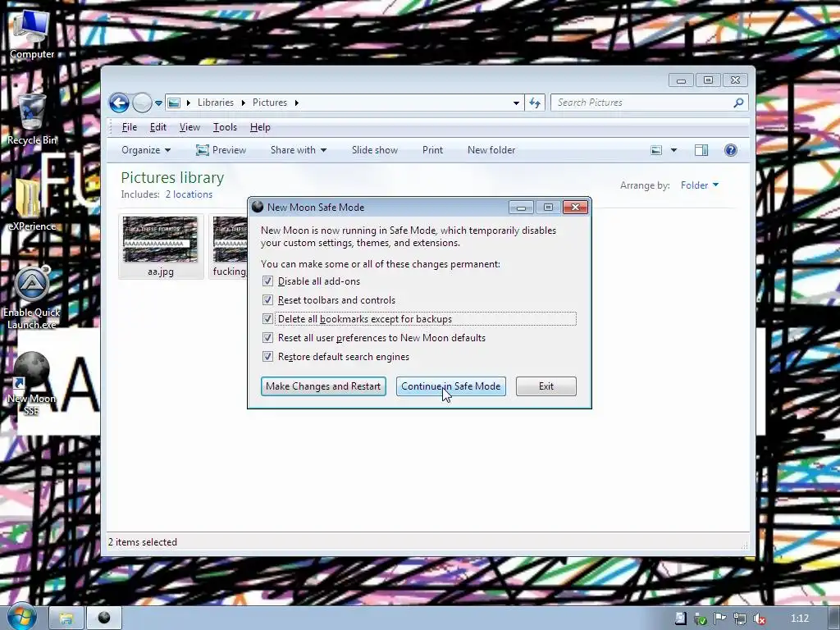Screen dimensions: 840x630
Task: Expand the view options dropdown arrow
Action: [673, 150]
